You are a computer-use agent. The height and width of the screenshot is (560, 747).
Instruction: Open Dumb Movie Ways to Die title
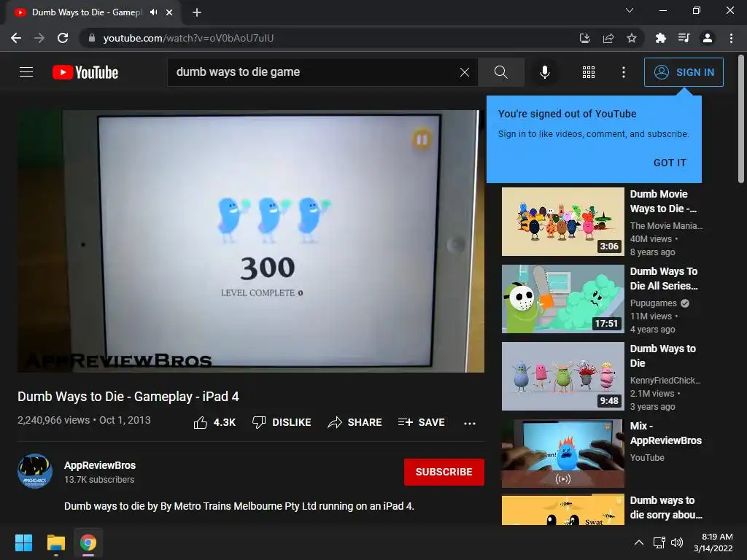663,201
